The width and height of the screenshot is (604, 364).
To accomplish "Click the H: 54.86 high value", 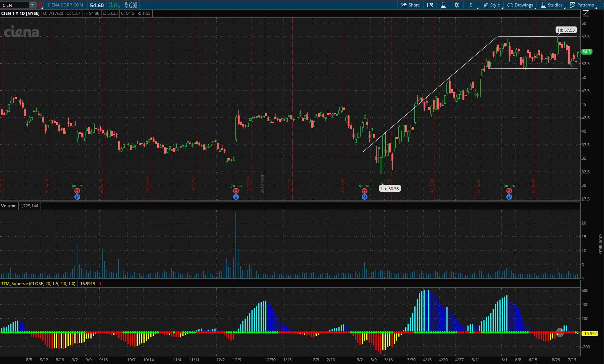I will [92, 13].
